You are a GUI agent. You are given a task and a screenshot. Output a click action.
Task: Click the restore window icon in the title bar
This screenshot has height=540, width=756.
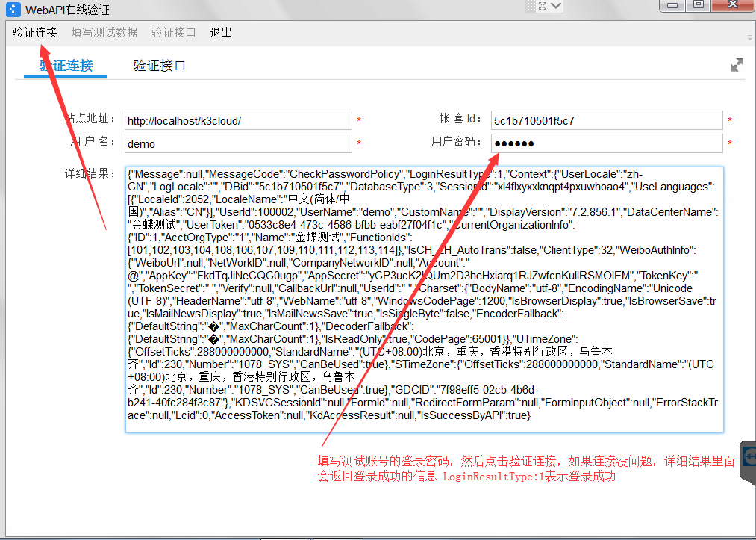[x=699, y=6]
